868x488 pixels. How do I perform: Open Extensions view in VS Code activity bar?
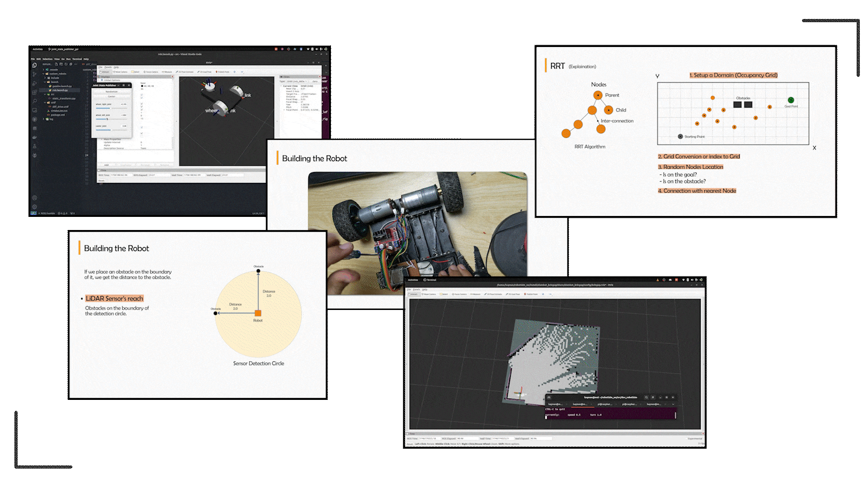[34, 92]
